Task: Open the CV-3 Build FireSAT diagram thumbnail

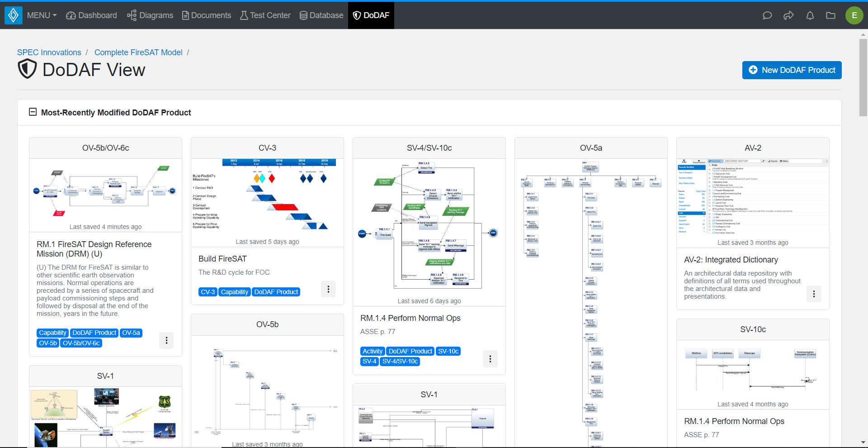Action: [x=267, y=195]
